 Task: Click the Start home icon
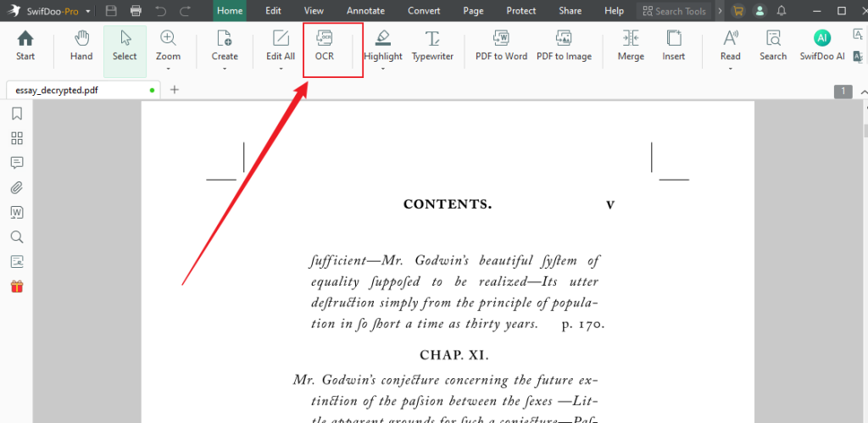25,46
